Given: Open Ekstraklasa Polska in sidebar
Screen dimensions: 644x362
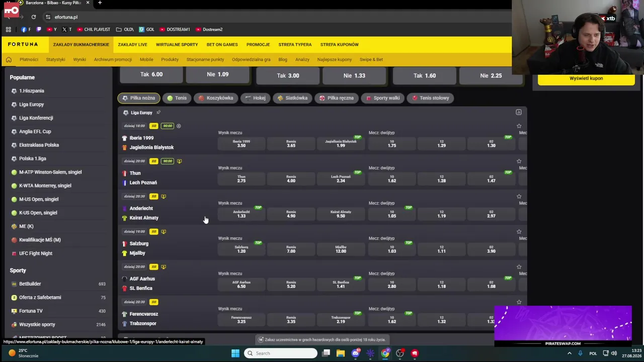Looking at the screenshot, I should click(39, 145).
